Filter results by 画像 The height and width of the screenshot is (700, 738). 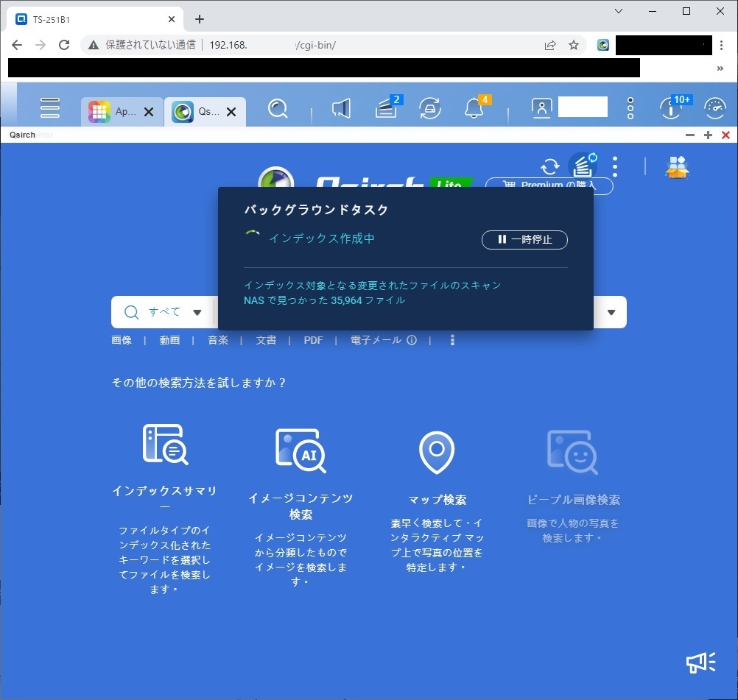pyautogui.click(x=122, y=340)
